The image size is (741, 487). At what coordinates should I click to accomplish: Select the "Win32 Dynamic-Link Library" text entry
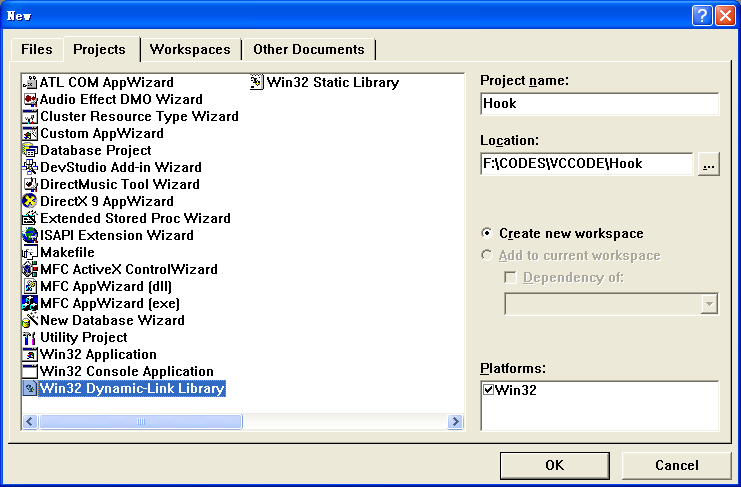click(x=132, y=388)
